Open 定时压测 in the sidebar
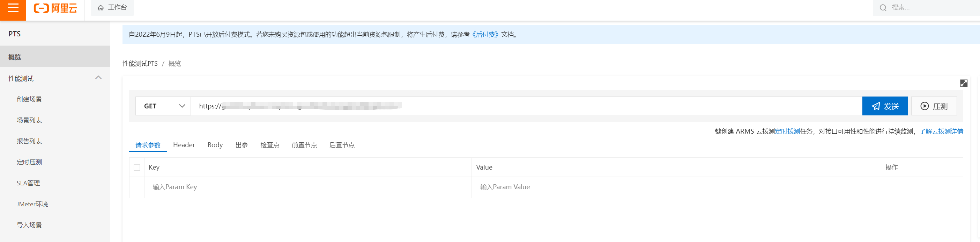The image size is (980, 242). coord(29,162)
